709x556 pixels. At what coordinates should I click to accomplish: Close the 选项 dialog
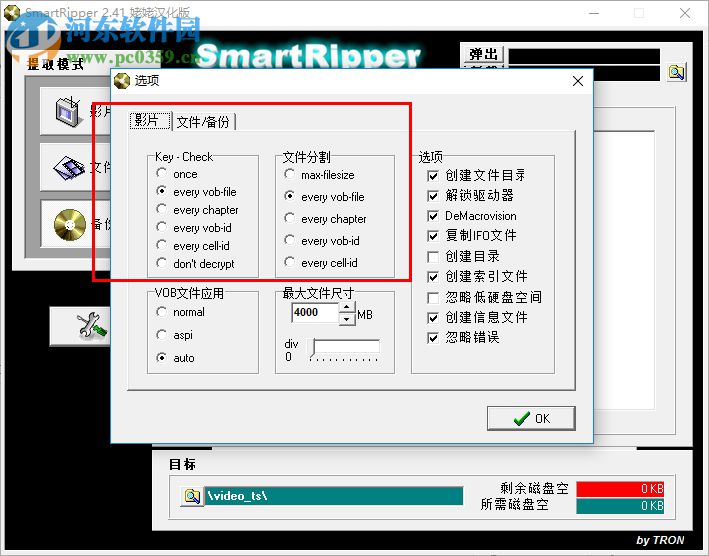[x=577, y=81]
